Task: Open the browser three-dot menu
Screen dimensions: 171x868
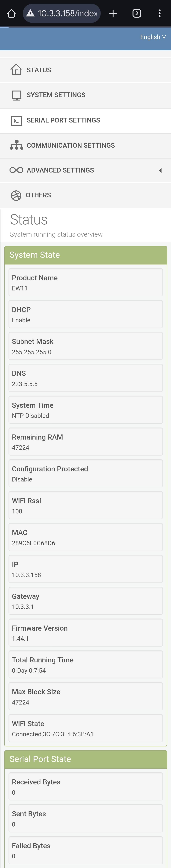Action: tap(160, 13)
